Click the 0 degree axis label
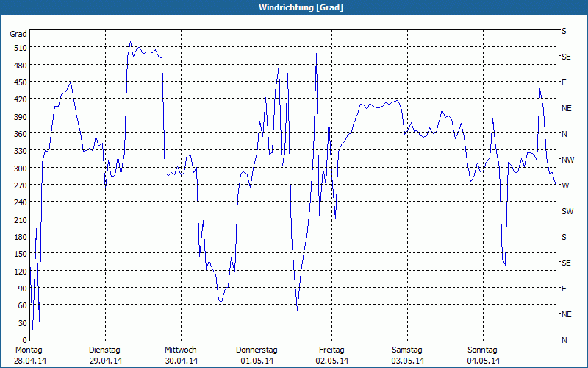 (25, 340)
